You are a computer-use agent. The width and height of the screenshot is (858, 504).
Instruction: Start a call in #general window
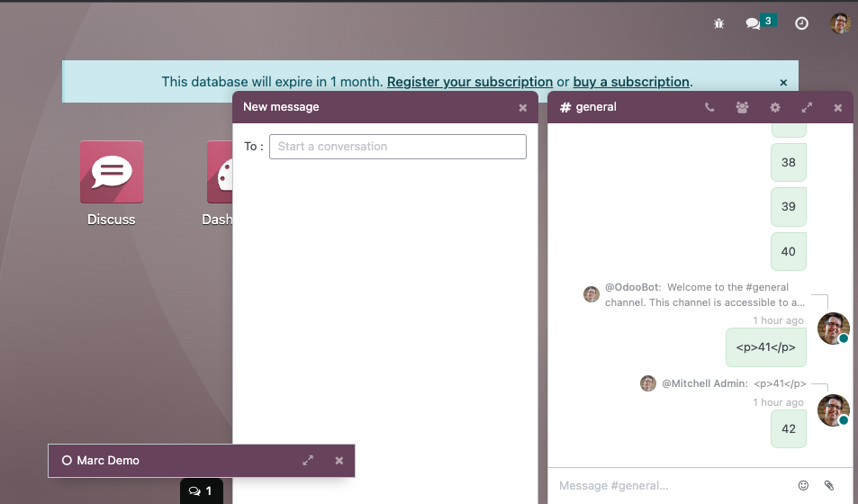point(709,107)
